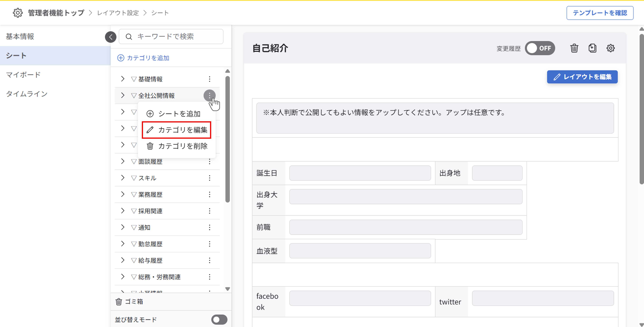Open the ゴミ箱 trash bin
644x327 pixels.
[129, 302]
